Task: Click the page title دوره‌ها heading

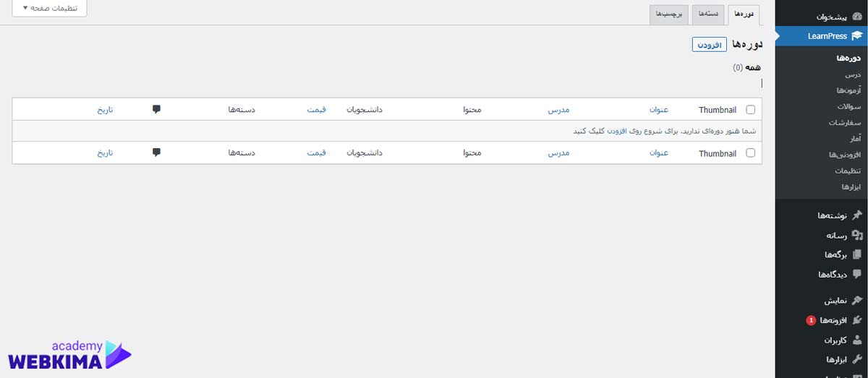Action: pos(747,45)
